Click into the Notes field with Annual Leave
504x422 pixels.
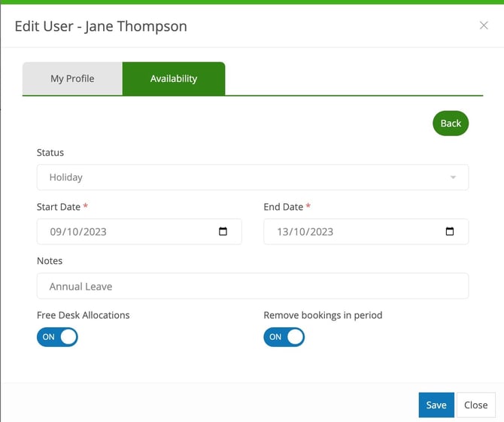coord(252,286)
